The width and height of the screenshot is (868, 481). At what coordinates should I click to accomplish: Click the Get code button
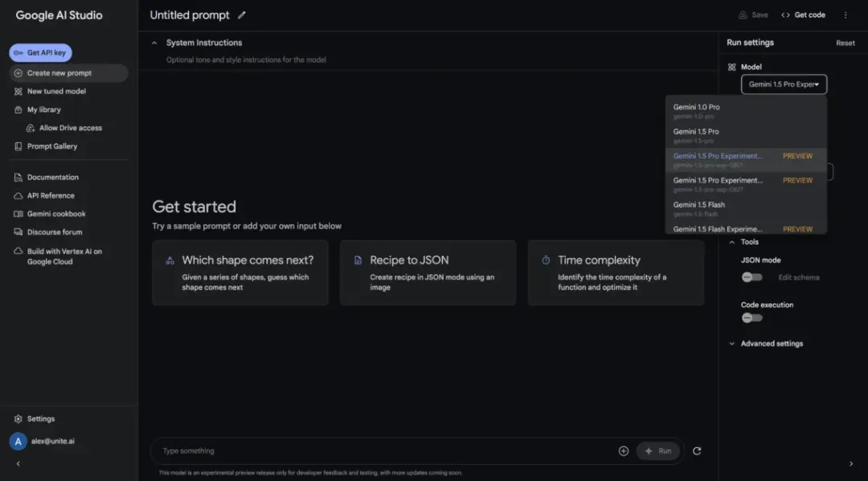pyautogui.click(x=803, y=15)
